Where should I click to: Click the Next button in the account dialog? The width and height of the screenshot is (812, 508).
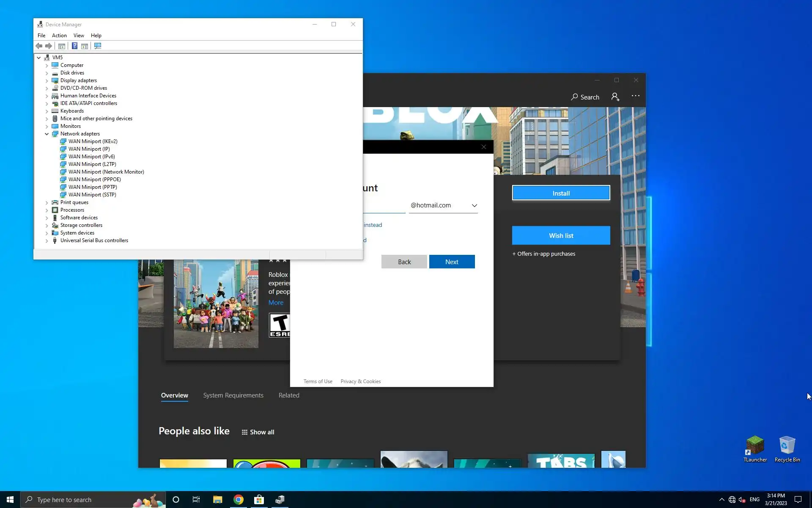pos(452,262)
